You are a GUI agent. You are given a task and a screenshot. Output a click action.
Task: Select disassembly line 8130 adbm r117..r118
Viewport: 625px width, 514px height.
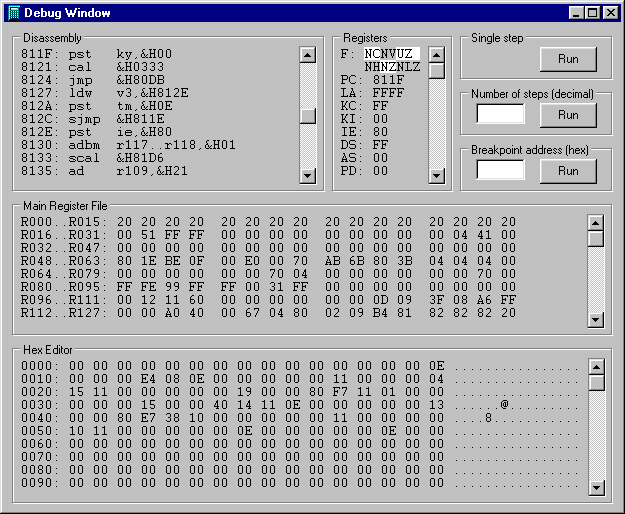[128, 145]
